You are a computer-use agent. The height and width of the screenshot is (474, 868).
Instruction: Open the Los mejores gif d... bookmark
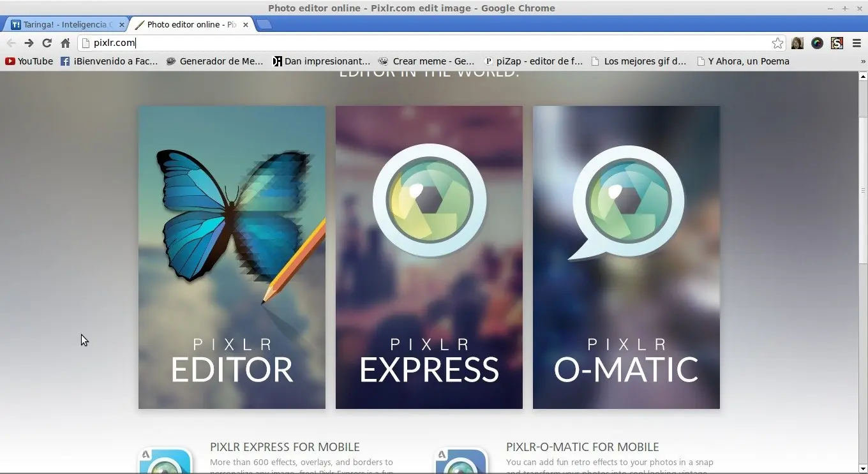(x=639, y=61)
